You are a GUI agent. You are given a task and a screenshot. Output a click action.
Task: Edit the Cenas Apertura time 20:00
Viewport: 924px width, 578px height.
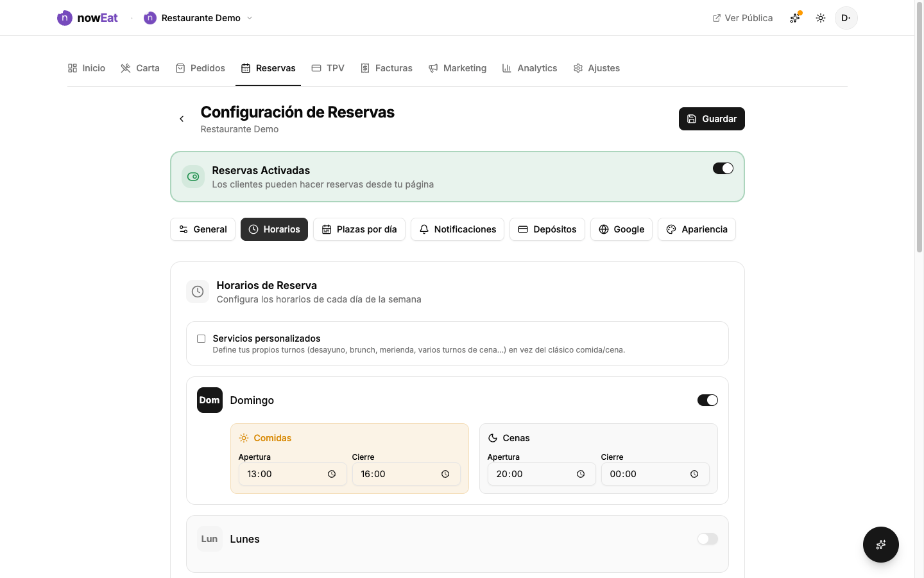[x=542, y=474]
